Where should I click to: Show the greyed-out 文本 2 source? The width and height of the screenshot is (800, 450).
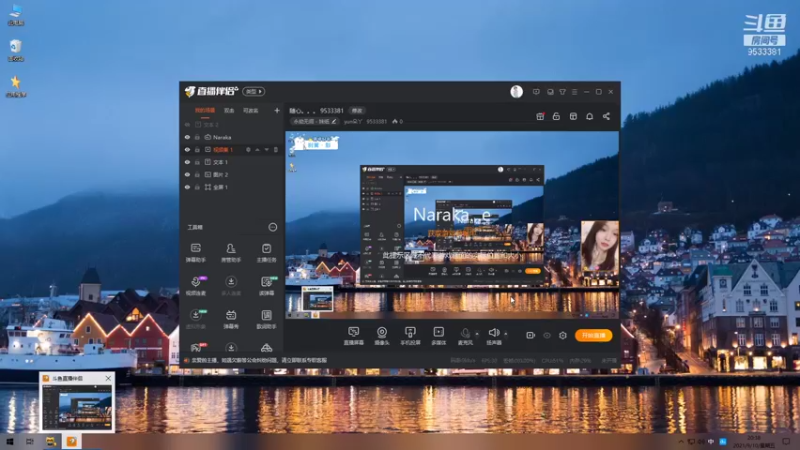pos(187,124)
